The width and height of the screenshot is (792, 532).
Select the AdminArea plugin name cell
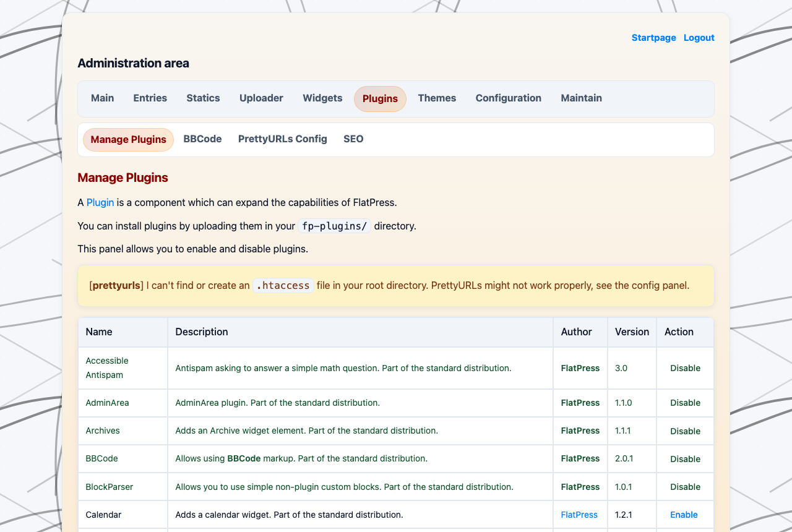click(x=123, y=403)
